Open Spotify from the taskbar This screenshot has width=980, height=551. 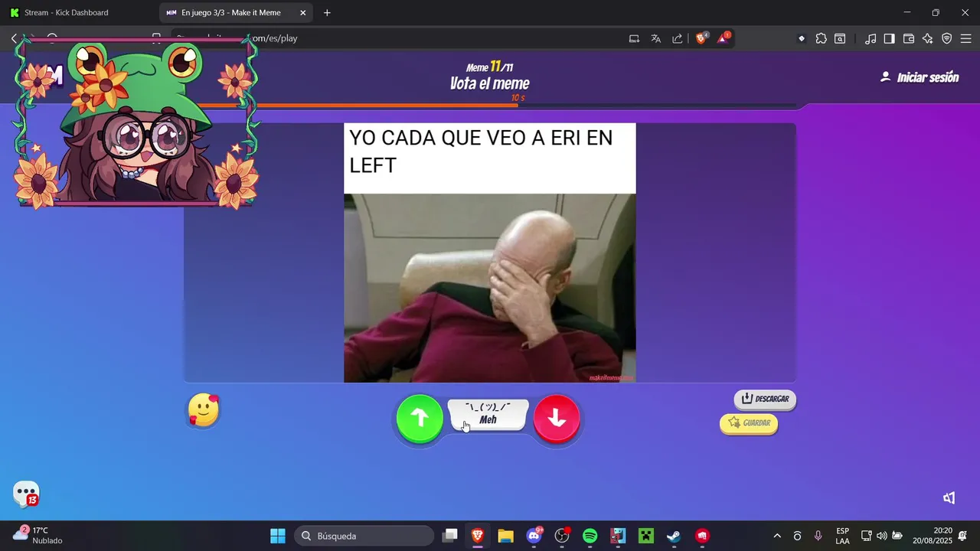coord(590,536)
